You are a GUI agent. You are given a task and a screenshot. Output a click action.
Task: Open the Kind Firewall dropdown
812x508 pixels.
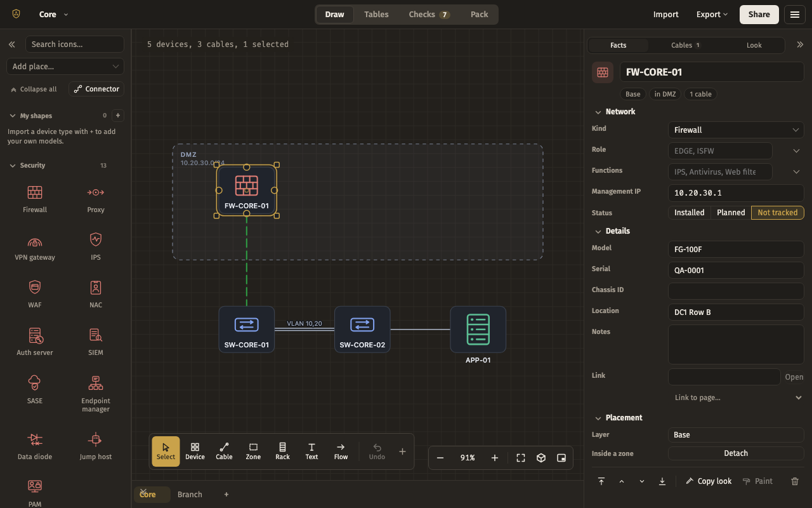(x=736, y=130)
